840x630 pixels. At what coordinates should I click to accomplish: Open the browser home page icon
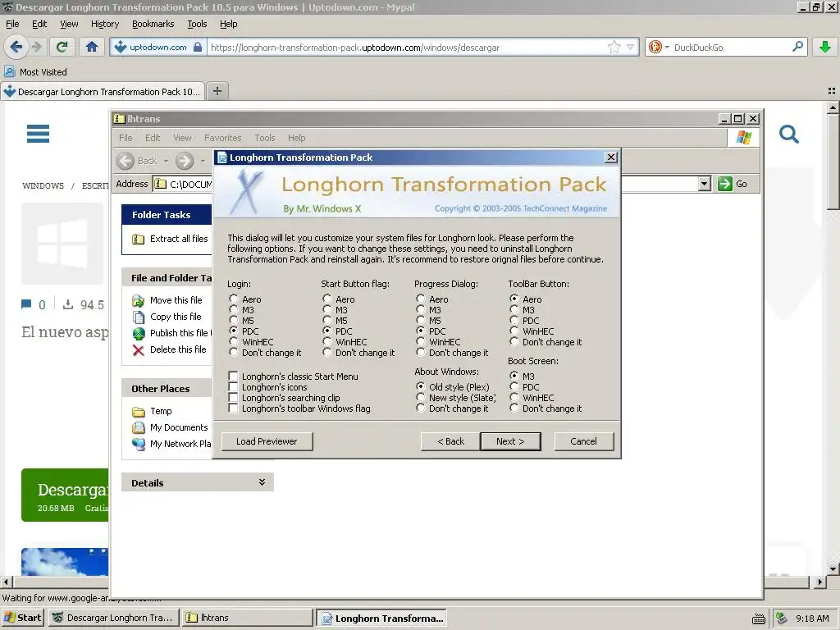tap(92, 47)
